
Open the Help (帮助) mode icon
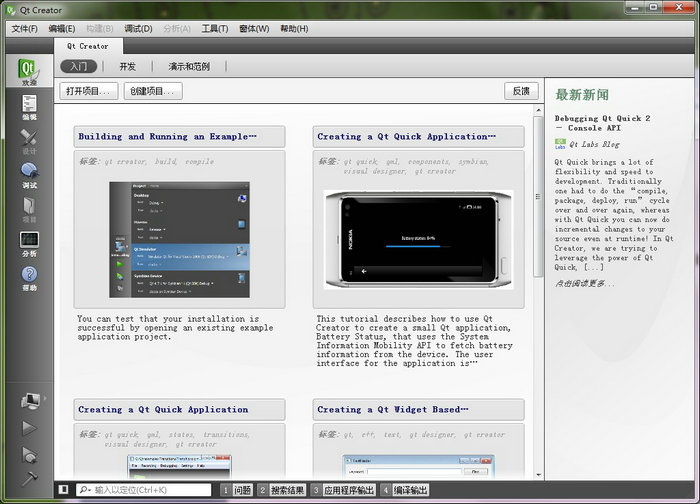(x=29, y=277)
